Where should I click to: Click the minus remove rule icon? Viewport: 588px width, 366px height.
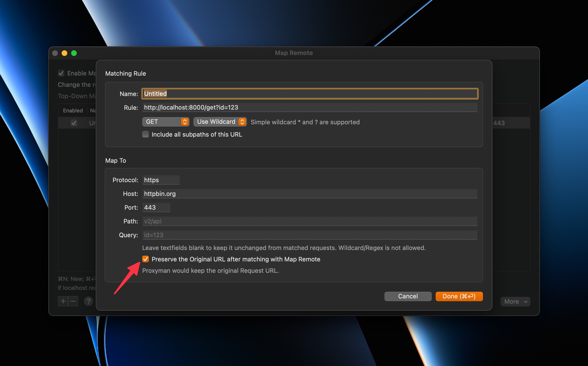(x=73, y=301)
